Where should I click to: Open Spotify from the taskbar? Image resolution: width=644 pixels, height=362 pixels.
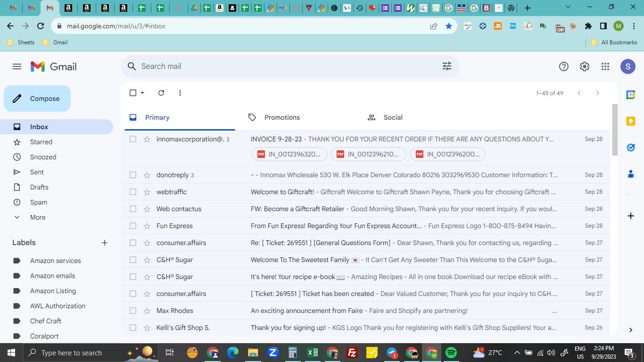click(451, 353)
